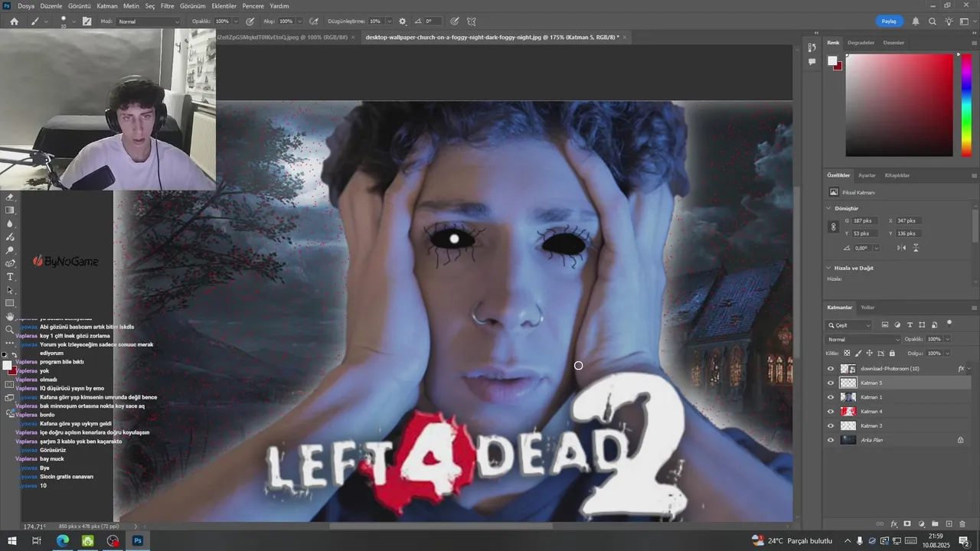Filter layers by type (T) icon

click(910, 324)
